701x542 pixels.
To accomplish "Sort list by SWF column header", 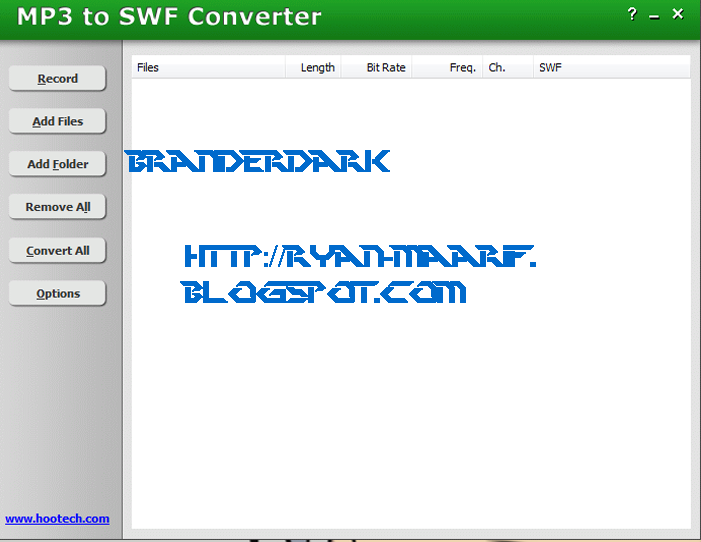I will tap(612, 68).
